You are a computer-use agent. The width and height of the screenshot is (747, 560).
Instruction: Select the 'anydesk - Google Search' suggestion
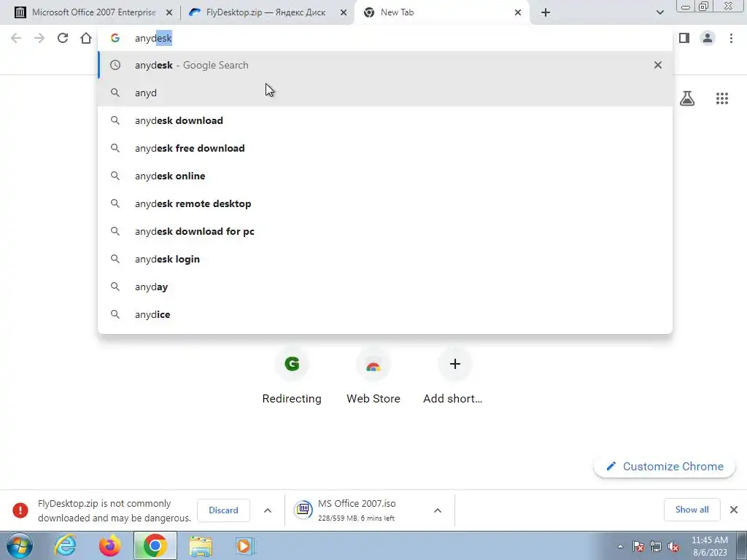tap(385, 65)
